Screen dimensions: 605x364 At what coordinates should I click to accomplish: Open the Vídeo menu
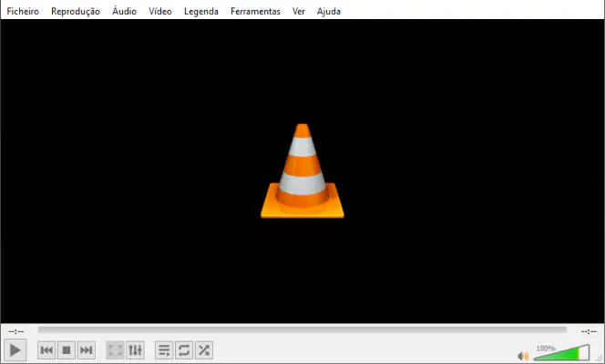[160, 11]
